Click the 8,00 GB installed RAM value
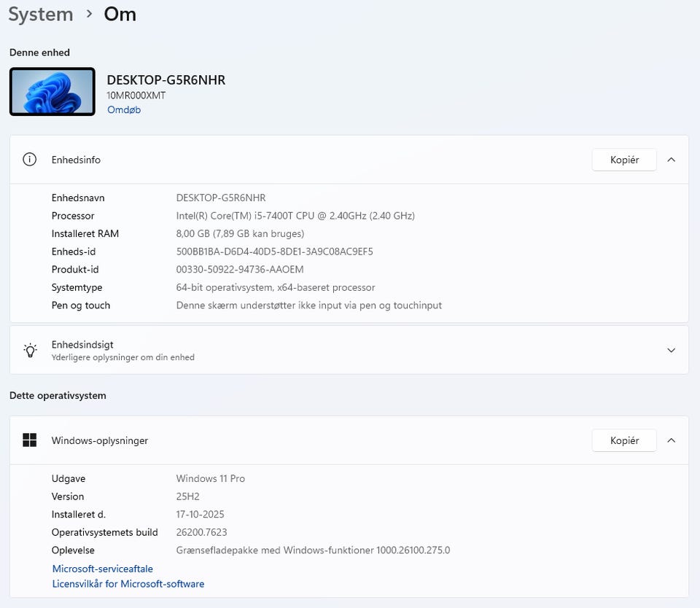Viewport: 700px width, 608px height. 240,233
